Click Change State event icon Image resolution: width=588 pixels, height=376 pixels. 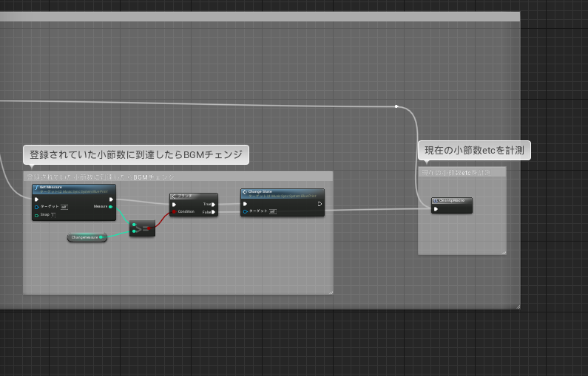[245, 192]
